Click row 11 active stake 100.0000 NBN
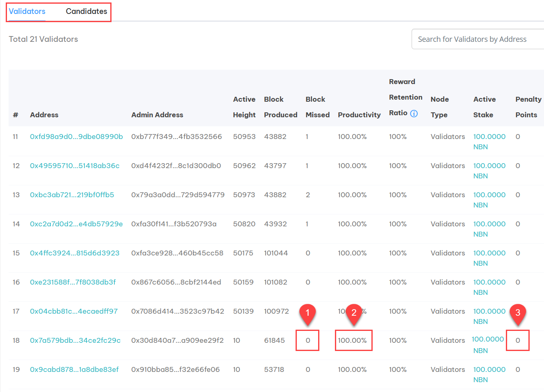Viewport: 544px width, 392px height. click(489, 141)
